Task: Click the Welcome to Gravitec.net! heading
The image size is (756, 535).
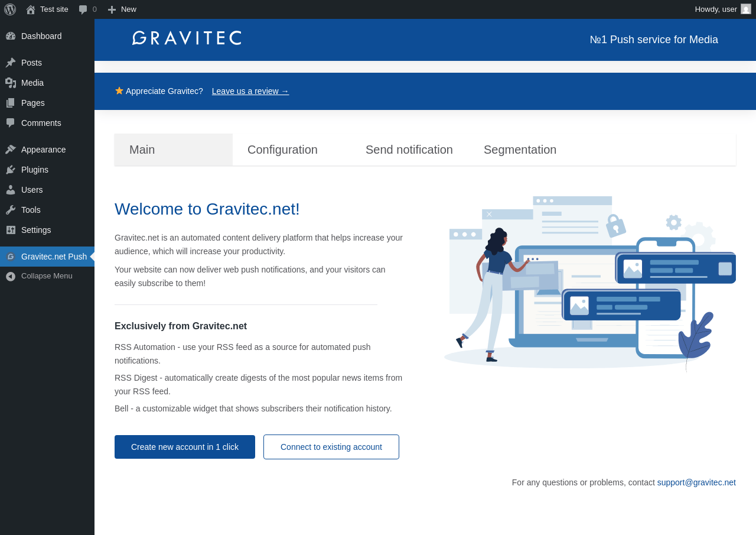Action: tap(207, 209)
